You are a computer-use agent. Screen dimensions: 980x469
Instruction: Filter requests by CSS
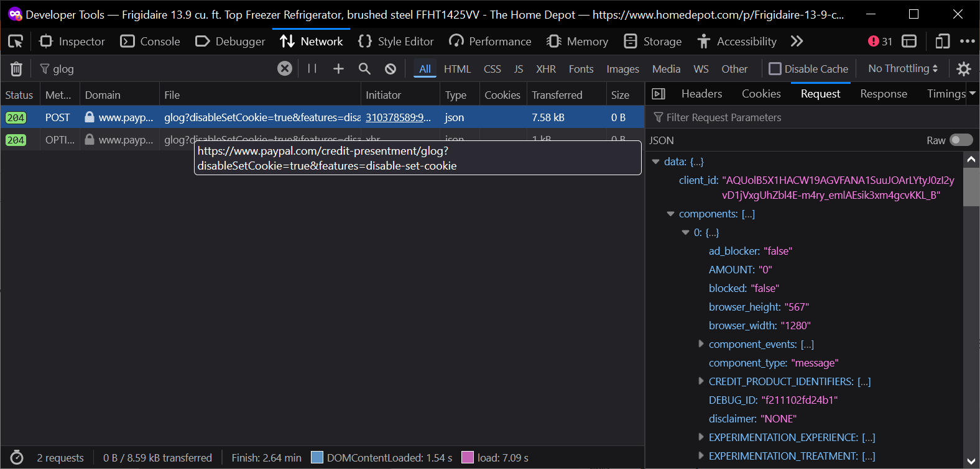click(492, 69)
